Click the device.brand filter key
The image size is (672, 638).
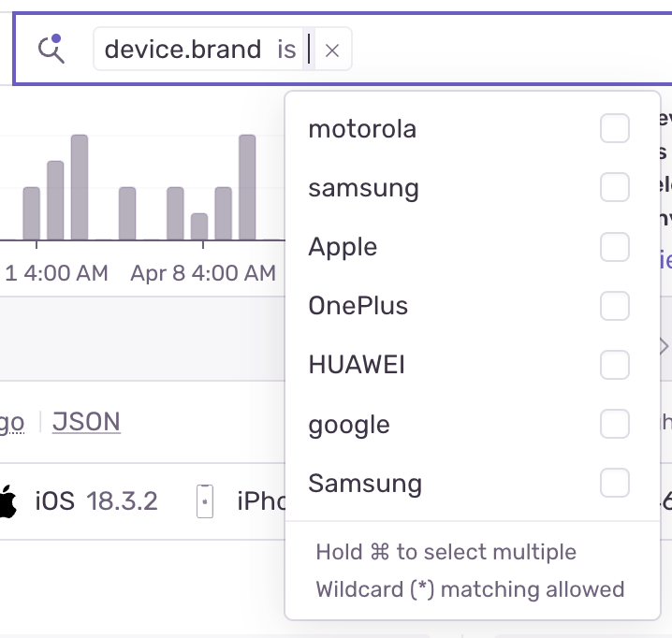point(183,50)
